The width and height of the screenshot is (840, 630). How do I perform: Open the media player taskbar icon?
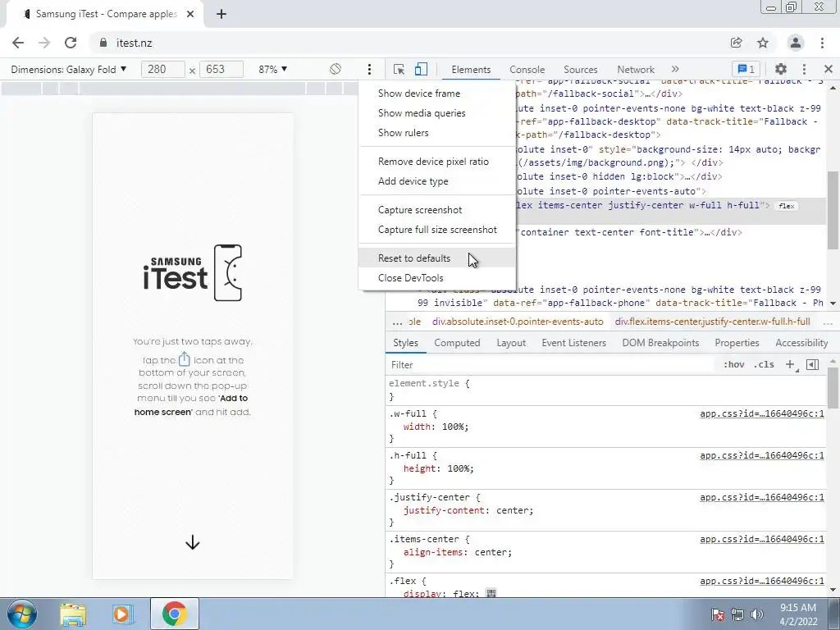click(121, 614)
